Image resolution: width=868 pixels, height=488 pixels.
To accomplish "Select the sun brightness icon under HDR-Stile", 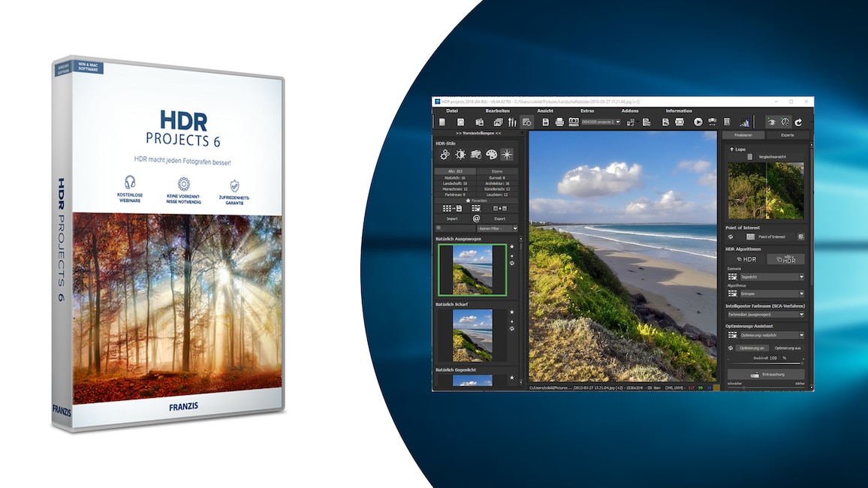I will point(459,155).
